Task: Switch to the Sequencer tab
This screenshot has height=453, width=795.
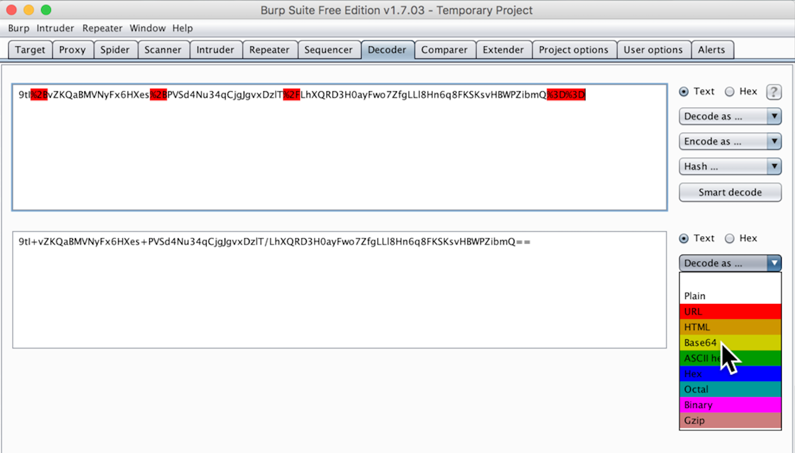Action: pyautogui.click(x=329, y=50)
